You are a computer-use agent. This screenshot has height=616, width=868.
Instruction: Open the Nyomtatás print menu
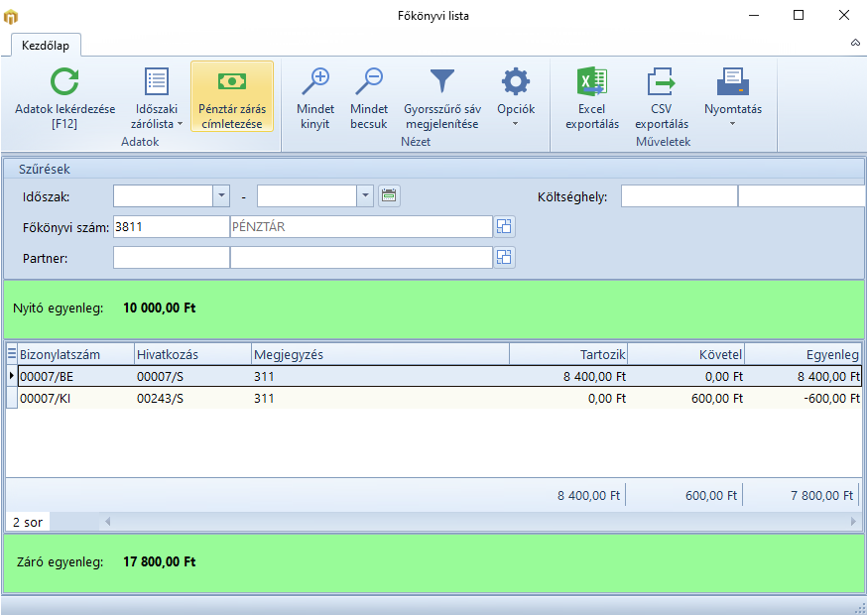[732, 97]
